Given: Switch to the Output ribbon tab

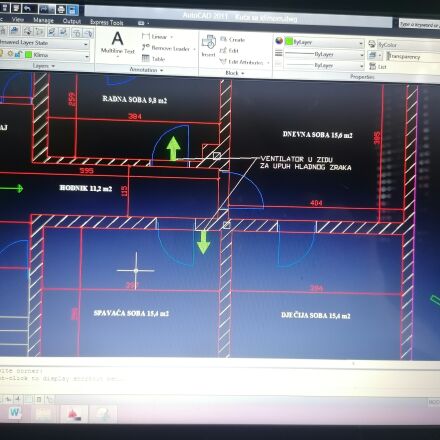Looking at the screenshot, I should point(72,21).
